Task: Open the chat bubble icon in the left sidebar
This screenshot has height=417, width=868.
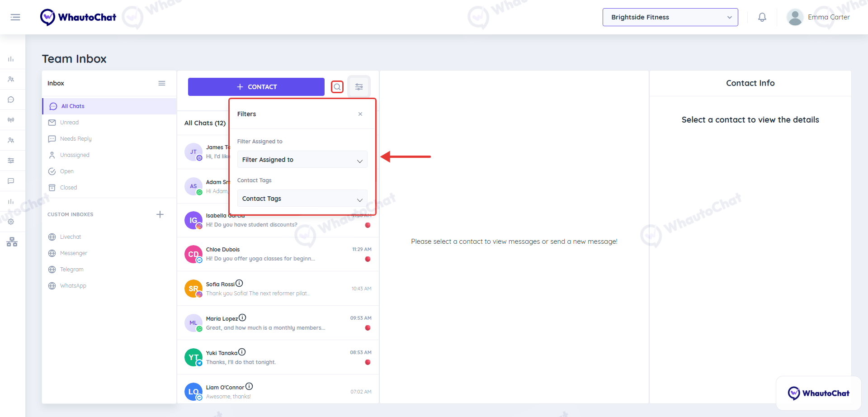Action: 11,100
